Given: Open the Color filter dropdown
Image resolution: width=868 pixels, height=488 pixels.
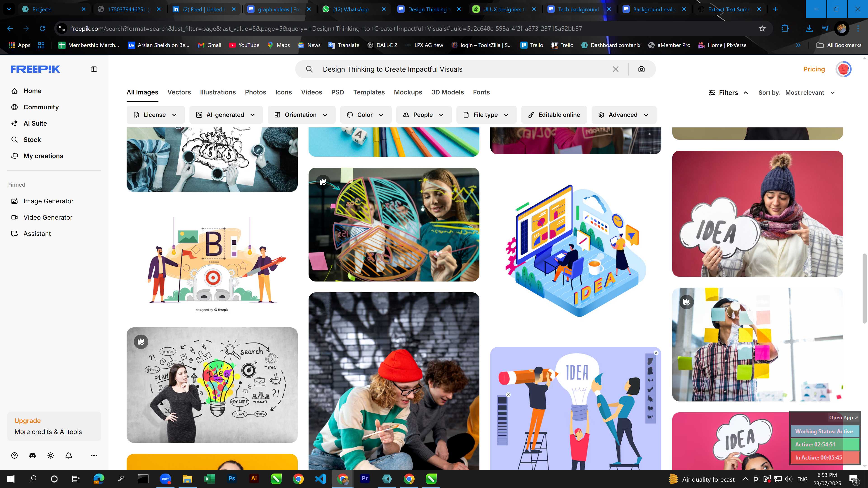Looking at the screenshot, I should coord(366,115).
